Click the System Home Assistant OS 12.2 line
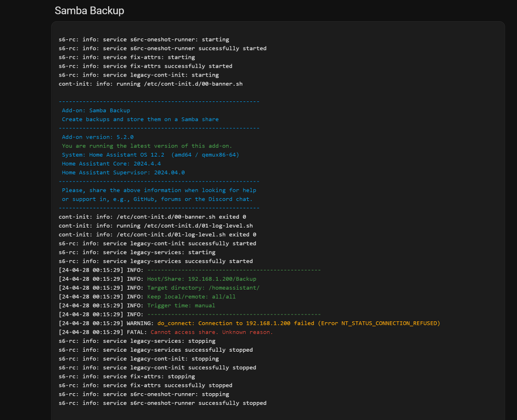Image resolution: width=517 pixels, height=420 pixels. coord(150,155)
